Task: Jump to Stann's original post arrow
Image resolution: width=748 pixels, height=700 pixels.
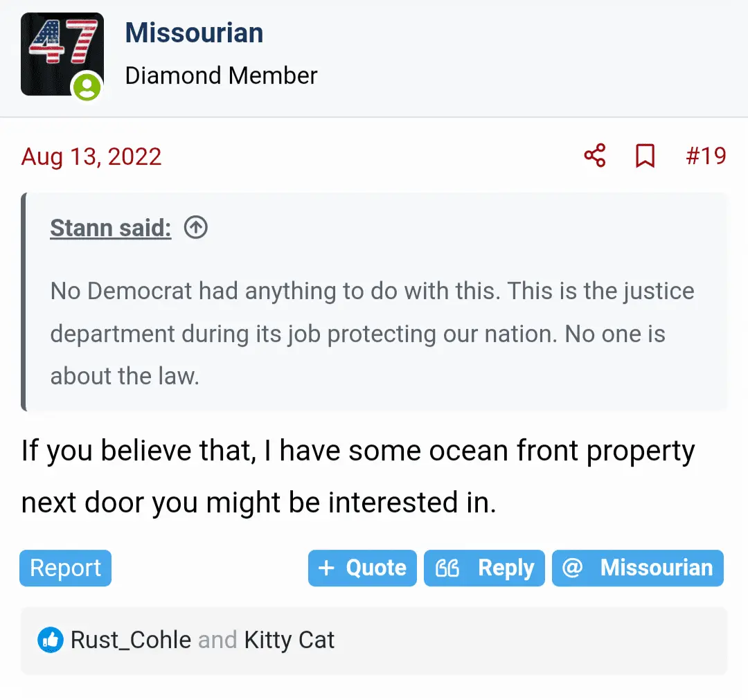Action: [196, 227]
